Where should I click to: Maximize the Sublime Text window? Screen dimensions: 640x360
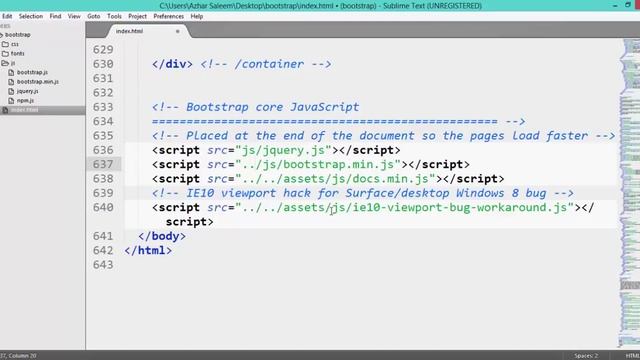pyautogui.click(x=628, y=5)
